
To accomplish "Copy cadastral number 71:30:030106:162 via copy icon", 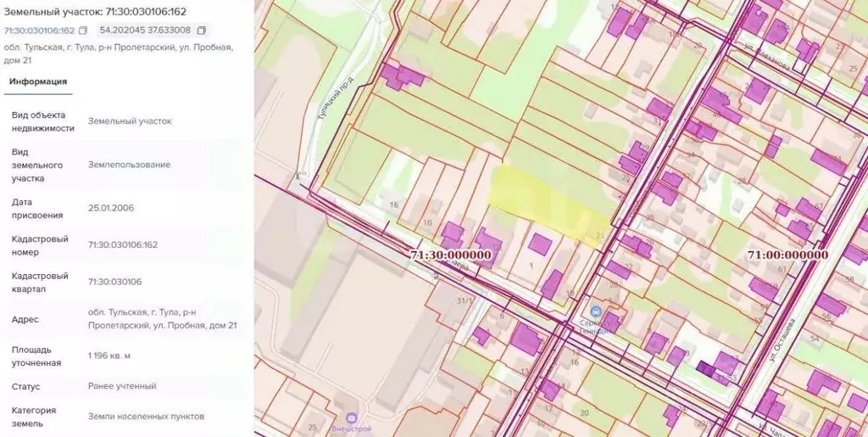I will click(83, 31).
